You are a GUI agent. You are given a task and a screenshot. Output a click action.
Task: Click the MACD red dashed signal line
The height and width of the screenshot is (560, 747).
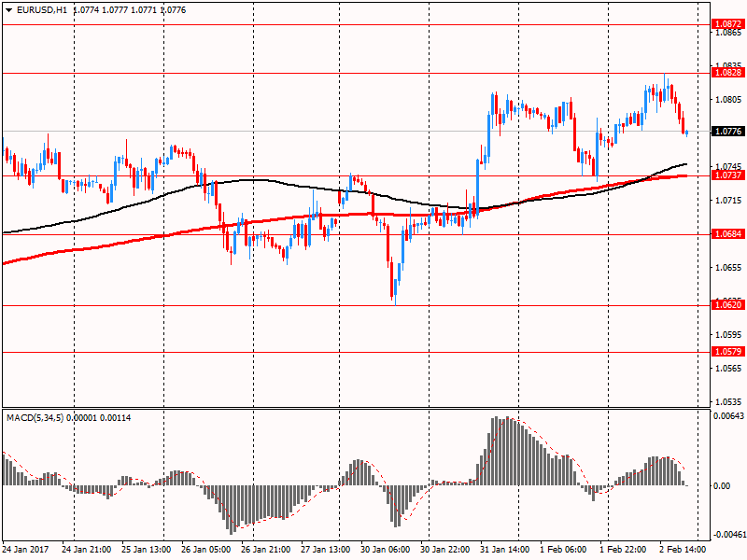click(289, 520)
